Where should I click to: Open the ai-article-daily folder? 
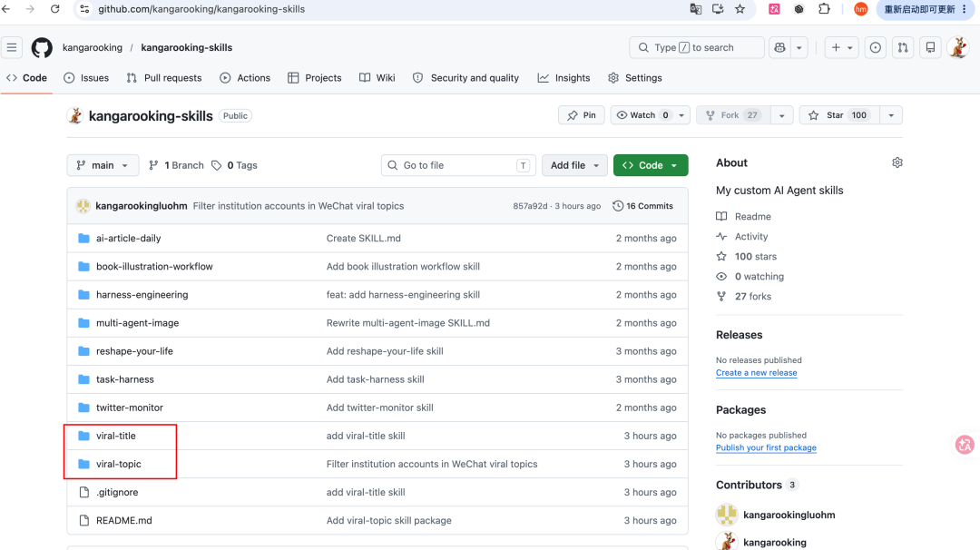pyautogui.click(x=128, y=238)
